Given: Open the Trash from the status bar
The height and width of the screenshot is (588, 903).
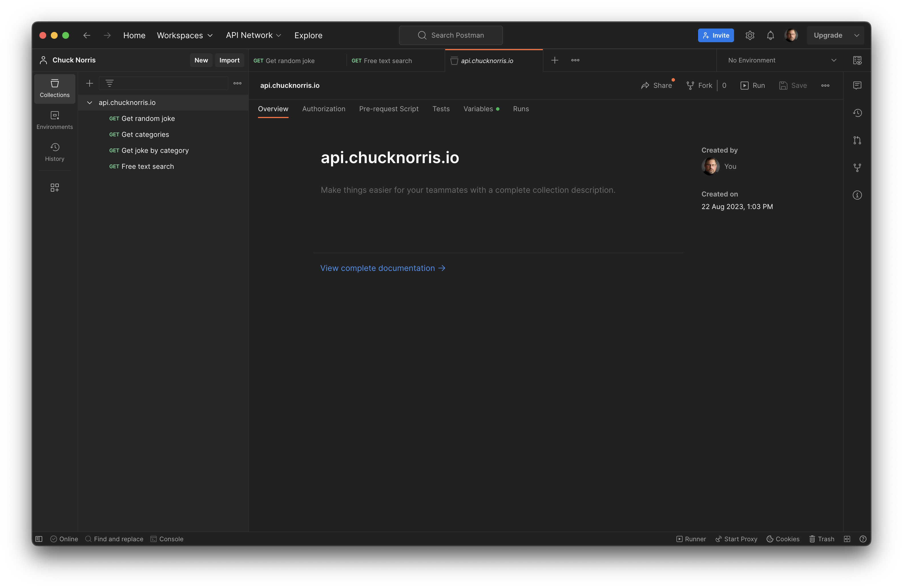Looking at the screenshot, I should 821,539.
